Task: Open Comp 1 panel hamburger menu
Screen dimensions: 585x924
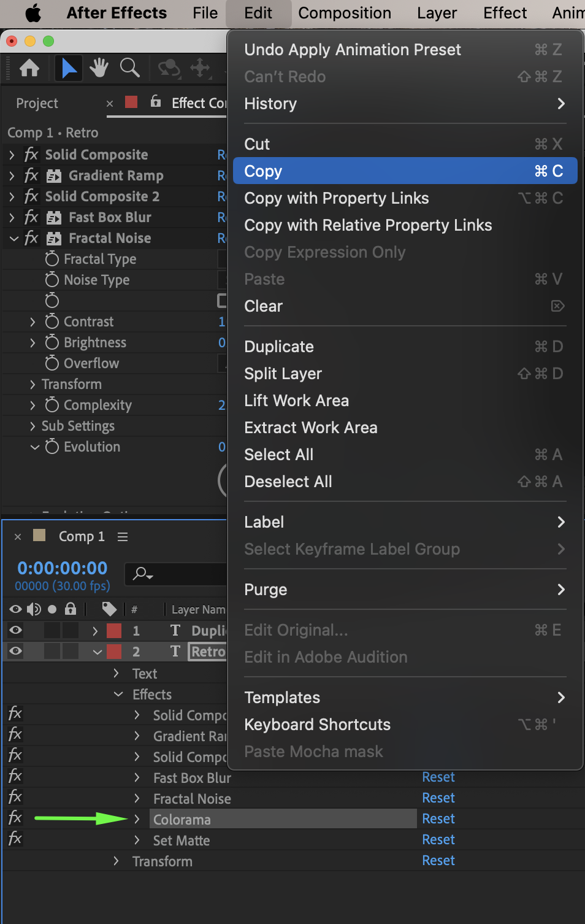Action: (123, 537)
